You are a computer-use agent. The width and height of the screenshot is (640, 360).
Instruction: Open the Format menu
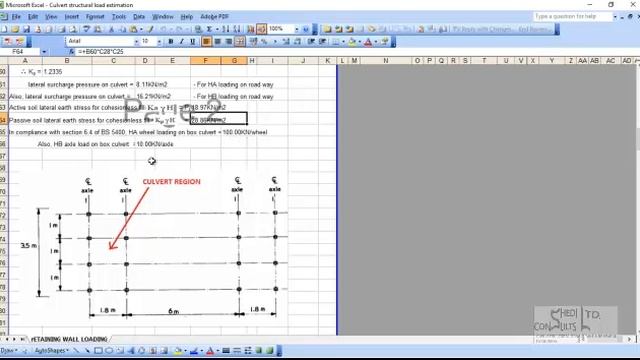click(95, 17)
